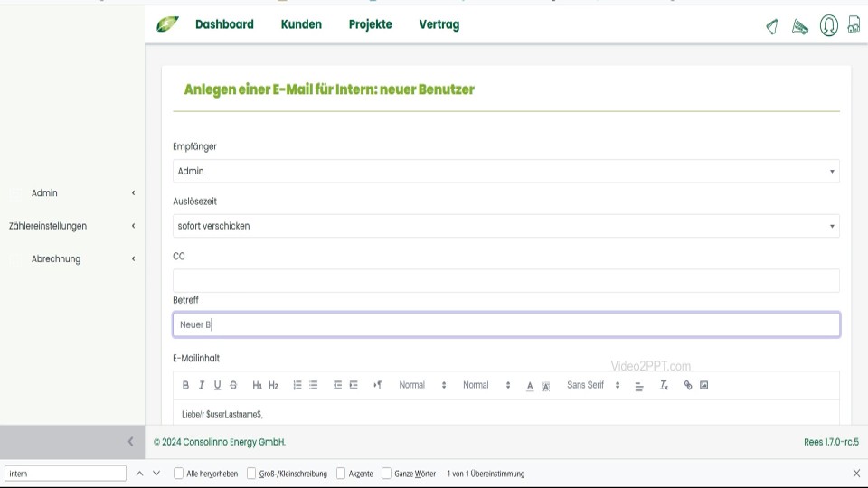The image size is (868, 488).
Task: Close the browser find bar
Action: coord(856,474)
